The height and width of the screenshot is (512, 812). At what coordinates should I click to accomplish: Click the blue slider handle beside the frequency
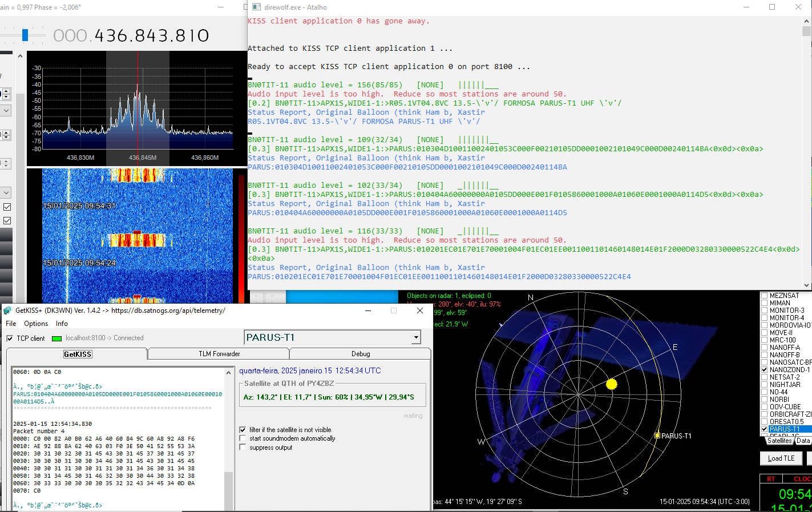pyautogui.click(x=25, y=35)
